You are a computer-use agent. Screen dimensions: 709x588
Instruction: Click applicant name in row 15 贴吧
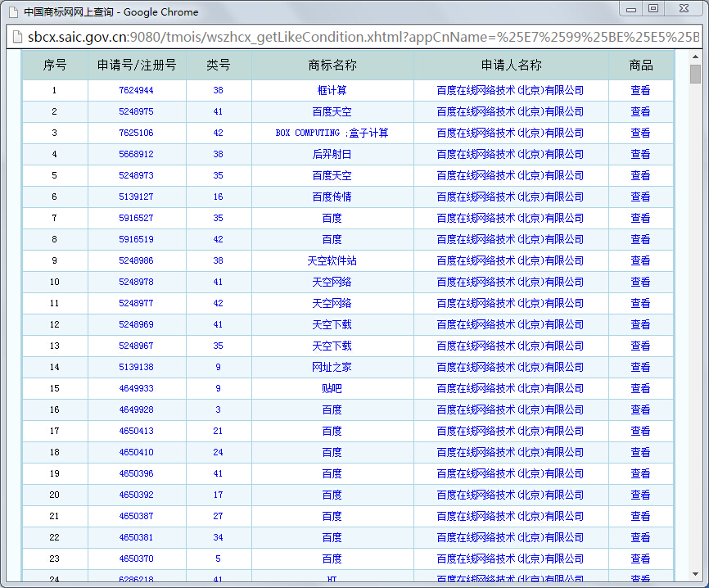510,388
